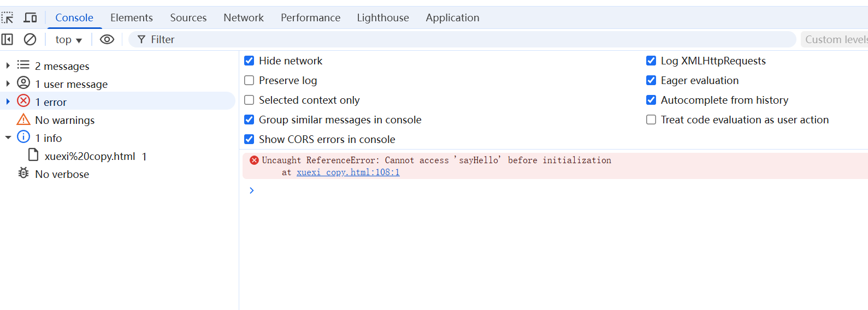Viewport: 868px width, 310px height.
Task: Toggle the device toolbar icon
Action: [30, 18]
